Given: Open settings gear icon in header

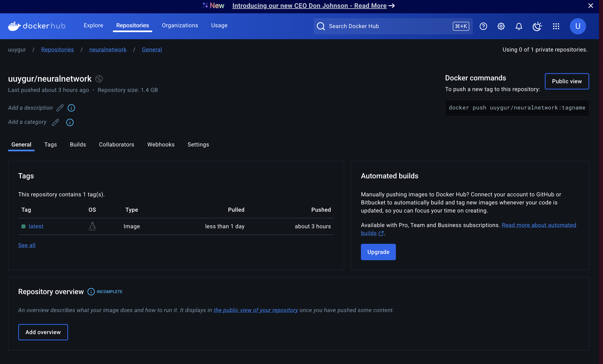Looking at the screenshot, I should (x=501, y=26).
